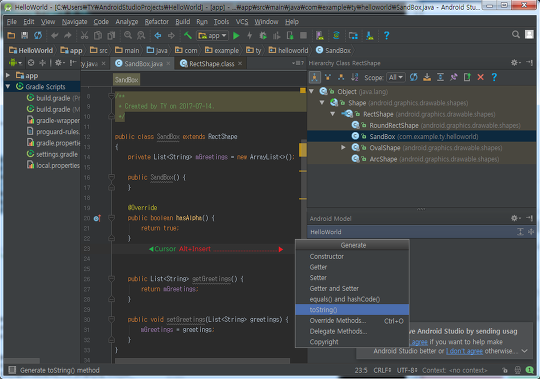This screenshot has height=379, width=540.
Task: Click Sync Project with Gradle Files icon
Action: pos(336,35)
